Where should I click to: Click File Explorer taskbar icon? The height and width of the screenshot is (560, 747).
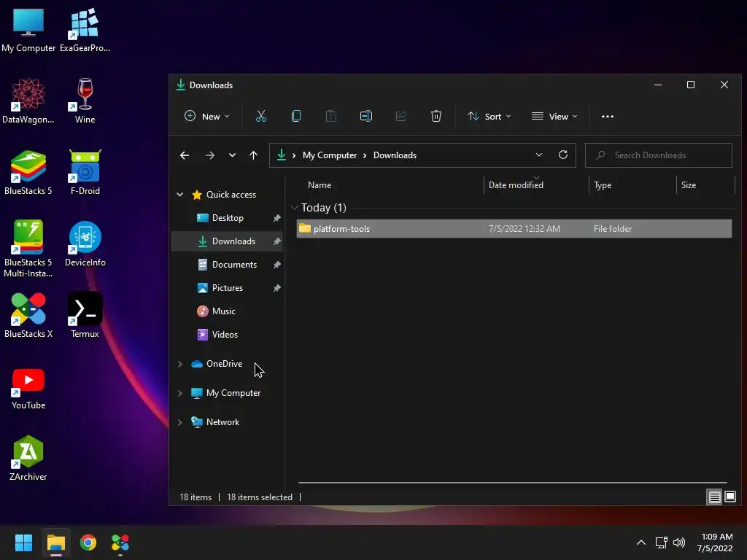tap(55, 542)
